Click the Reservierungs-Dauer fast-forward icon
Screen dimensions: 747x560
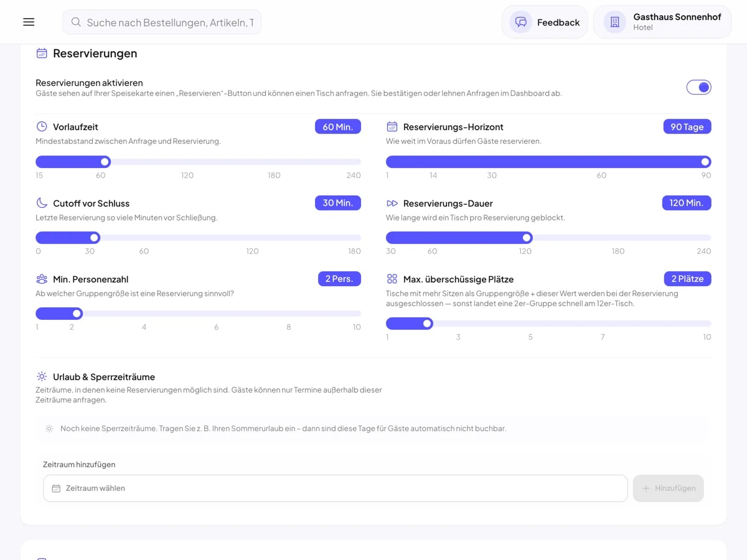(392, 203)
